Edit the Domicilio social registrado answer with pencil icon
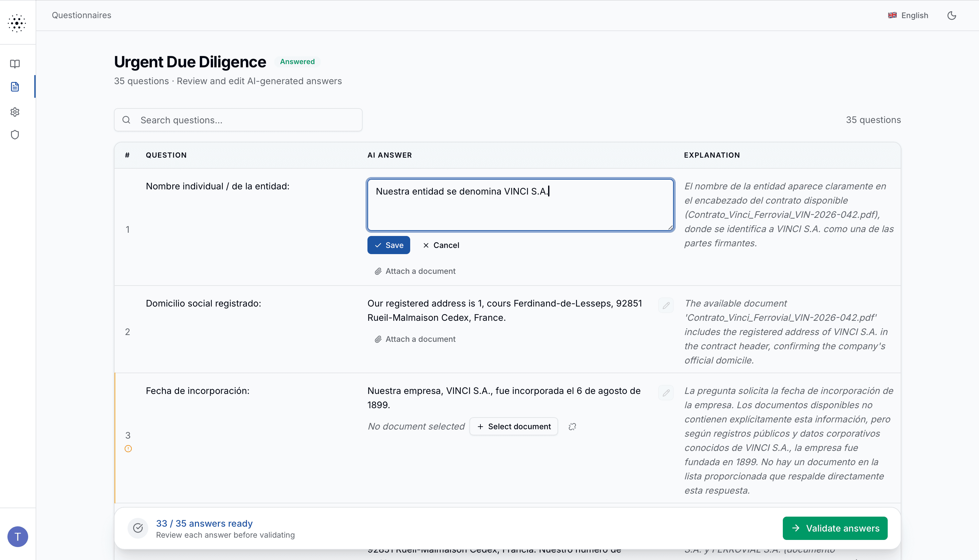979x560 pixels. 666,305
